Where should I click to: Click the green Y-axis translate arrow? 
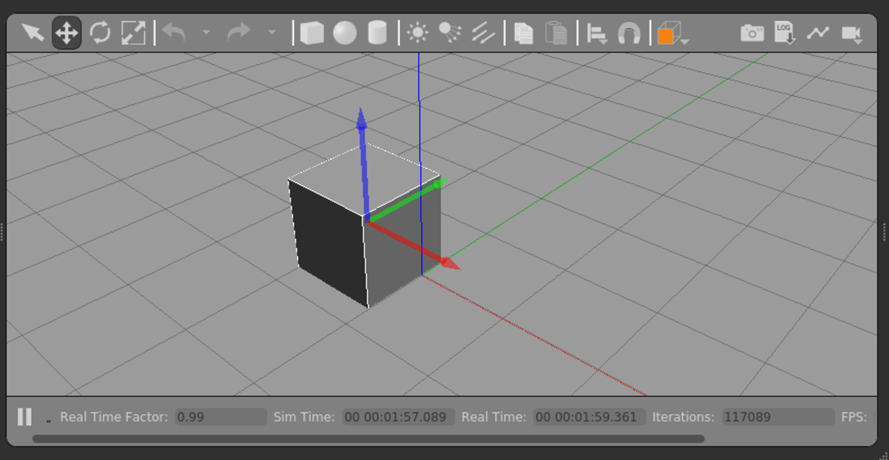[407, 200]
